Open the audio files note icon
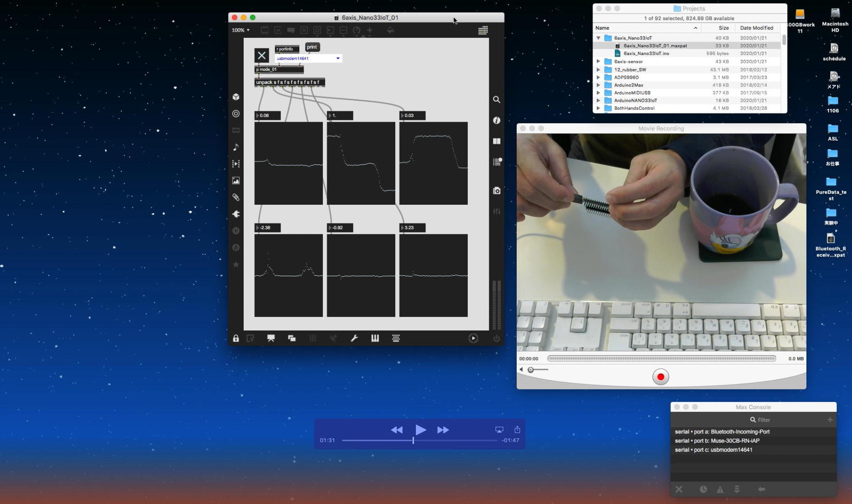Image resolution: width=852 pixels, height=504 pixels. (236, 147)
